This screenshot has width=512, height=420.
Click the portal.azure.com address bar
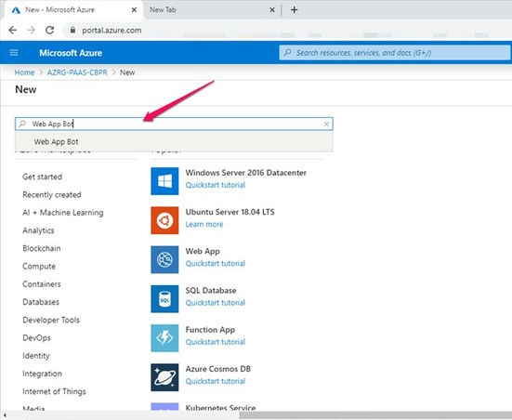click(112, 31)
